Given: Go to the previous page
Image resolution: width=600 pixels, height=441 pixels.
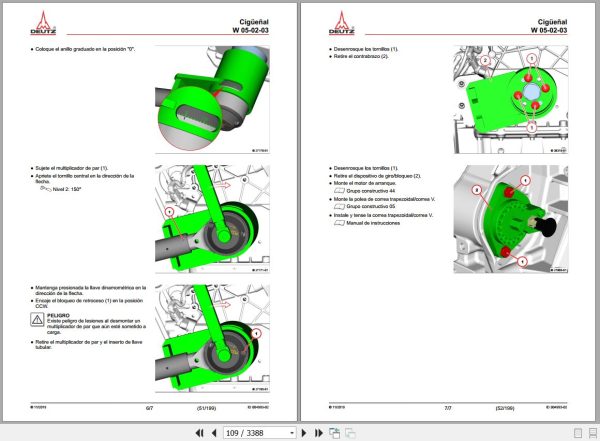Looking at the screenshot, I should pyautogui.click(x=214, y=433).
